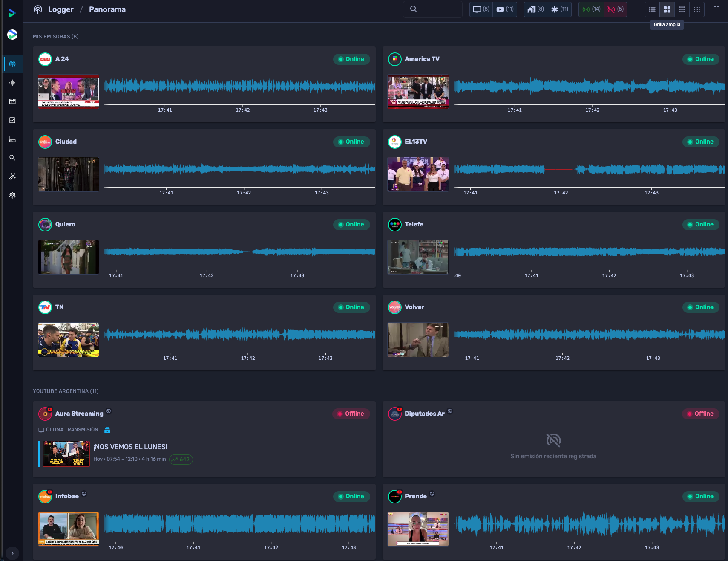
Task: Open the clips movie-clapper section in sidebar
Action: [12, 101]
